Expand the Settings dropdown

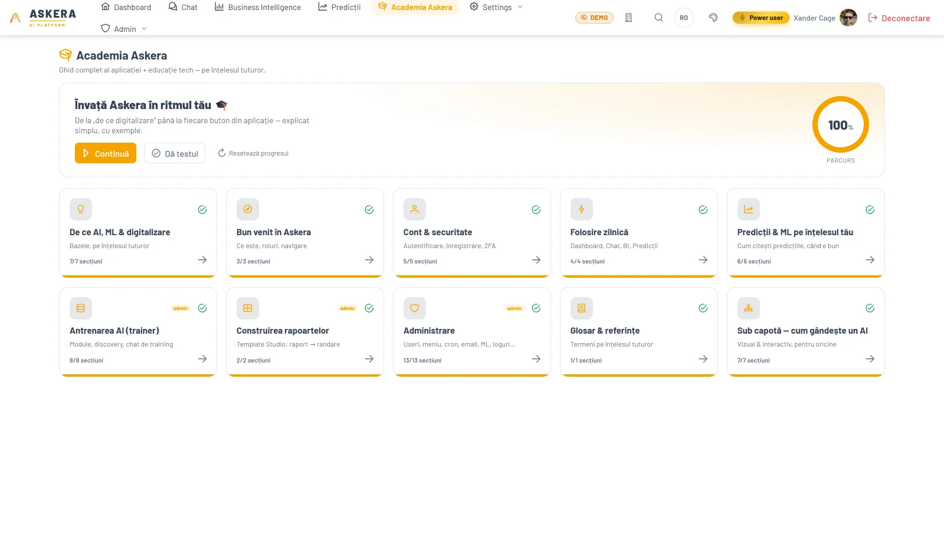click(496, 7)
